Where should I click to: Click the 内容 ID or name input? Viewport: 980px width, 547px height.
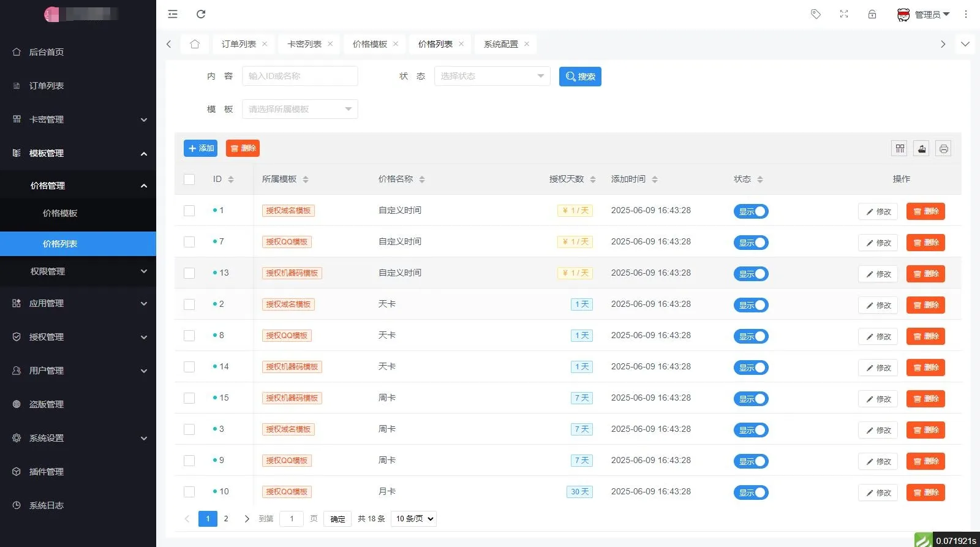(300, 76)
